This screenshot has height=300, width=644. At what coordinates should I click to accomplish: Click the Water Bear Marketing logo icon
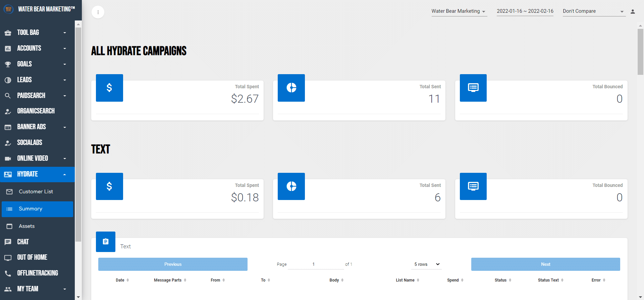tap(8, 9)
